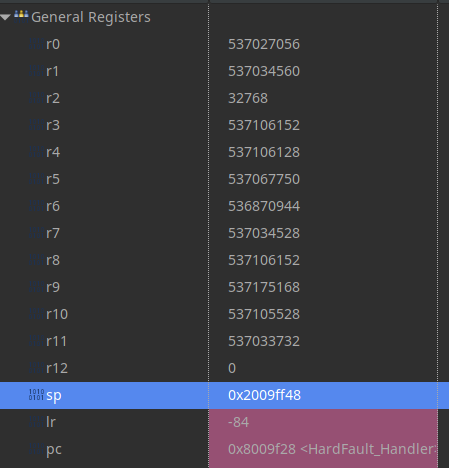This screenshot has height=468, width=449.
Task: Select register name r10
Action: (x=57, y=314)
